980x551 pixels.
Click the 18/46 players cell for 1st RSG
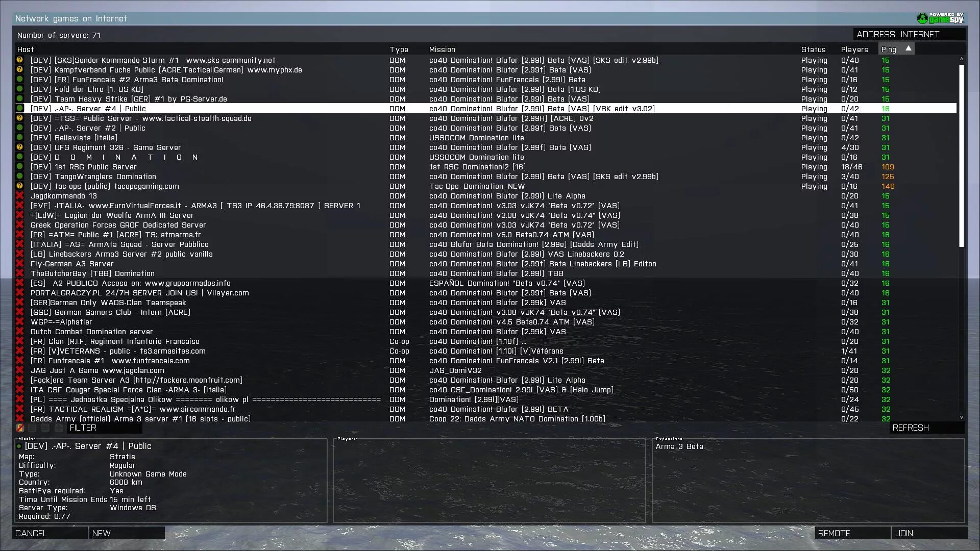point(852,167)
